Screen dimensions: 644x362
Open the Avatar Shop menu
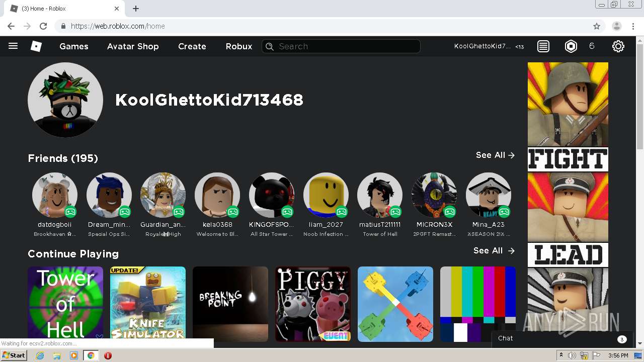tap(133, 46)
